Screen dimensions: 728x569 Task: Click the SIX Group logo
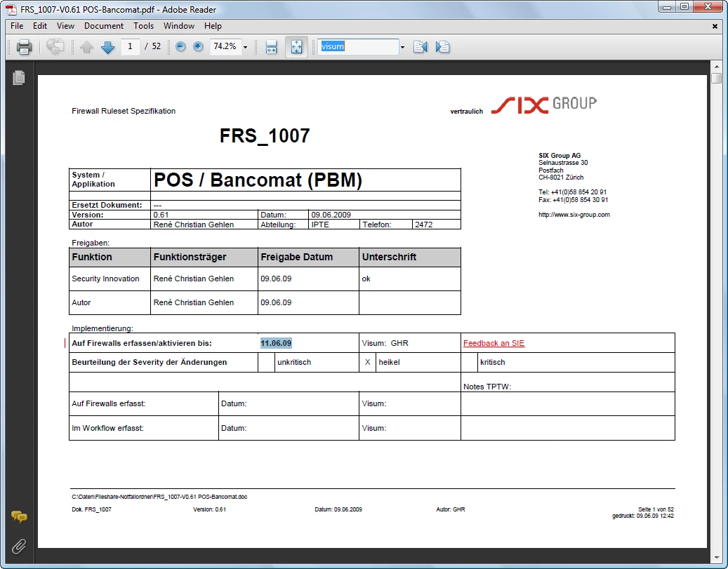544,105
